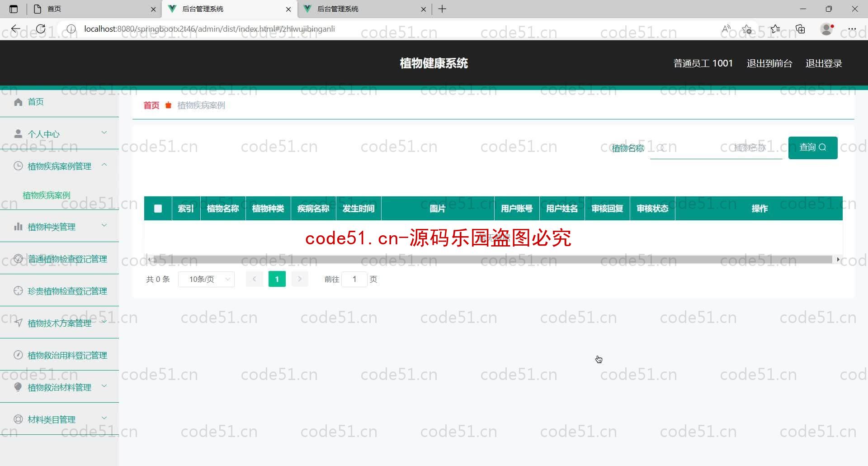The image size is (868, 466).
Task: Click the 植物名称 column header
Action: [223, 209]
